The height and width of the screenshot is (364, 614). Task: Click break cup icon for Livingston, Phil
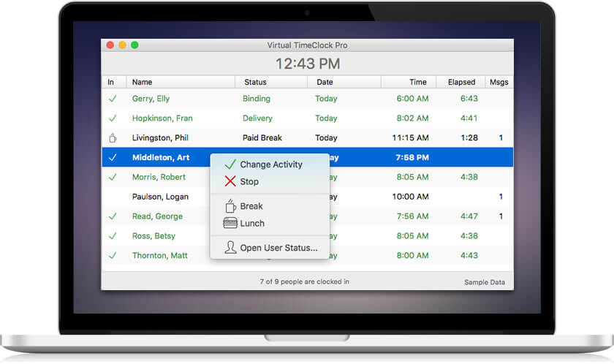[x=113, y=137]
